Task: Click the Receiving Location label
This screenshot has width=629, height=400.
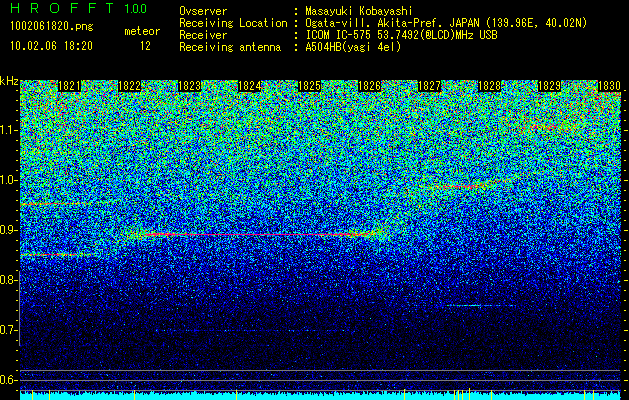Action: [x=233, y=23]
